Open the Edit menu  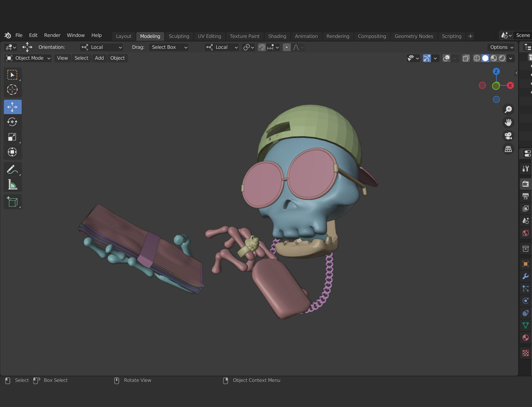click(x=33, y=35)
